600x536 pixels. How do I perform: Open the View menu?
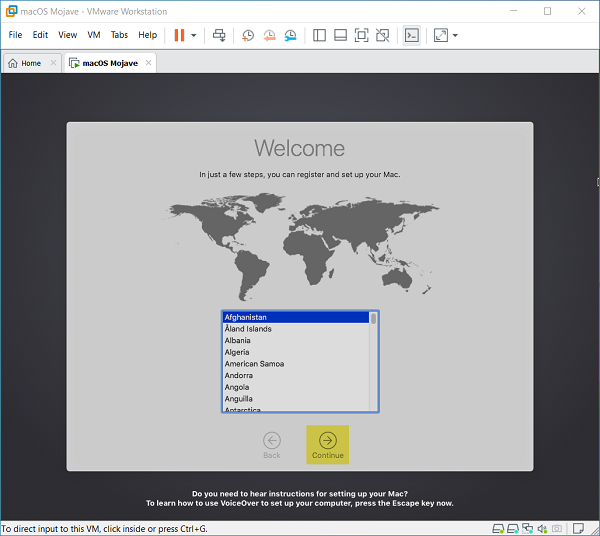point(67,35)
